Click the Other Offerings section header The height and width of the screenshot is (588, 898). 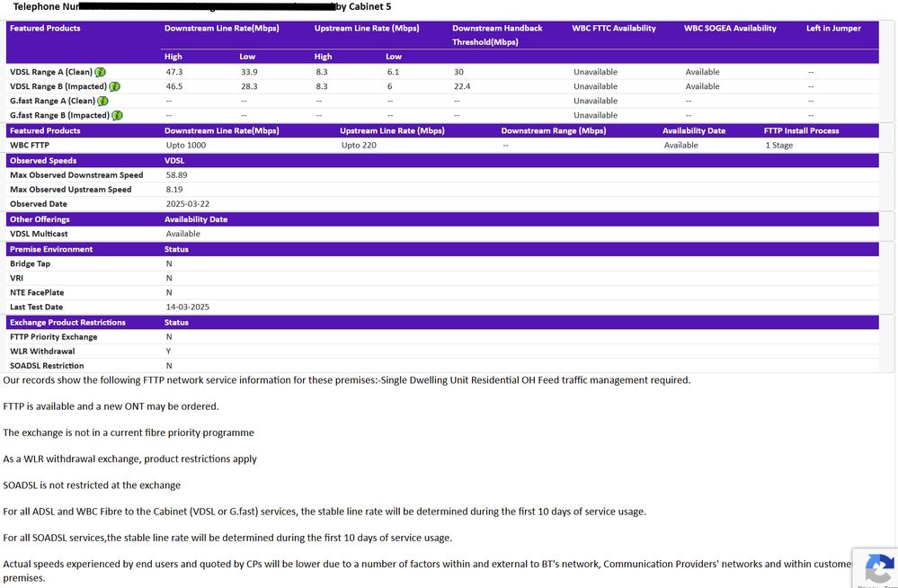[x=40, y=219]
